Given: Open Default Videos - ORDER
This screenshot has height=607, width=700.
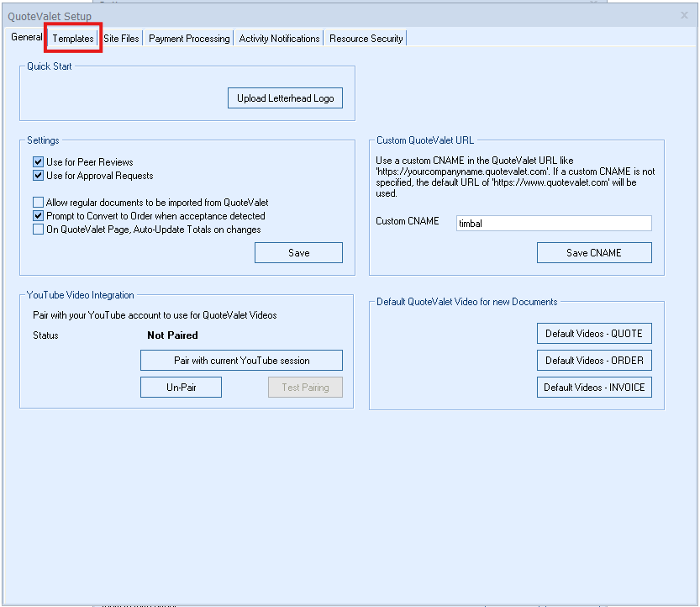Looking at the screenshot, I should point(594,361).
